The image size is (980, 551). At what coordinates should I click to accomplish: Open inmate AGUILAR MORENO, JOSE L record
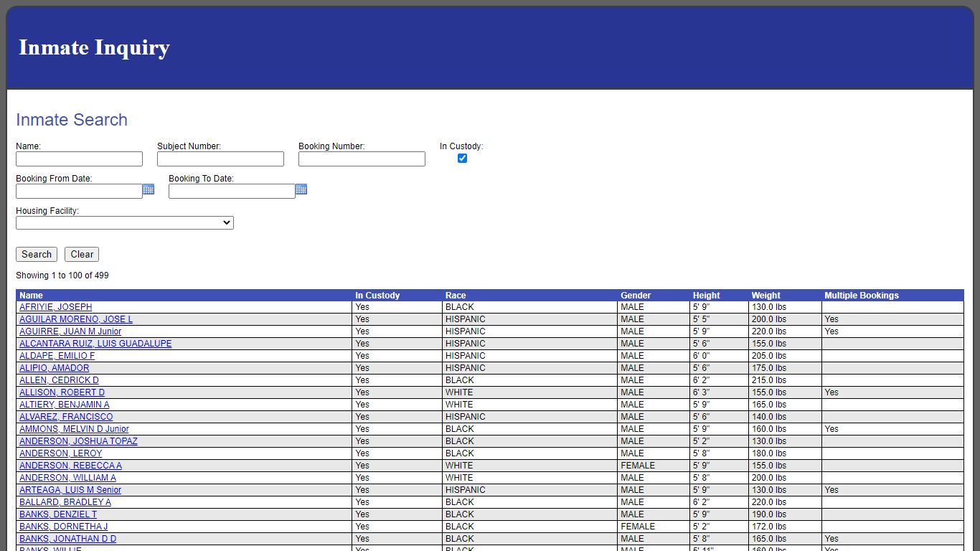click(76, 319)
